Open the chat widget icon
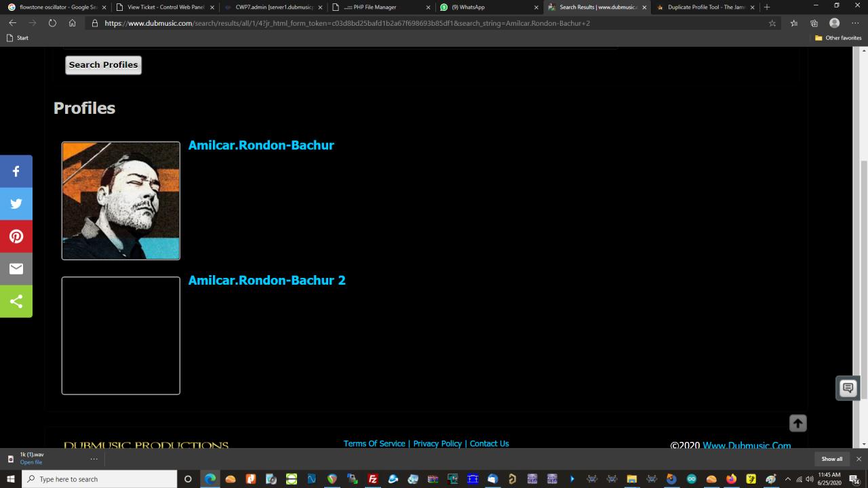Screen dimensions: 868x488 pos(848,388)
